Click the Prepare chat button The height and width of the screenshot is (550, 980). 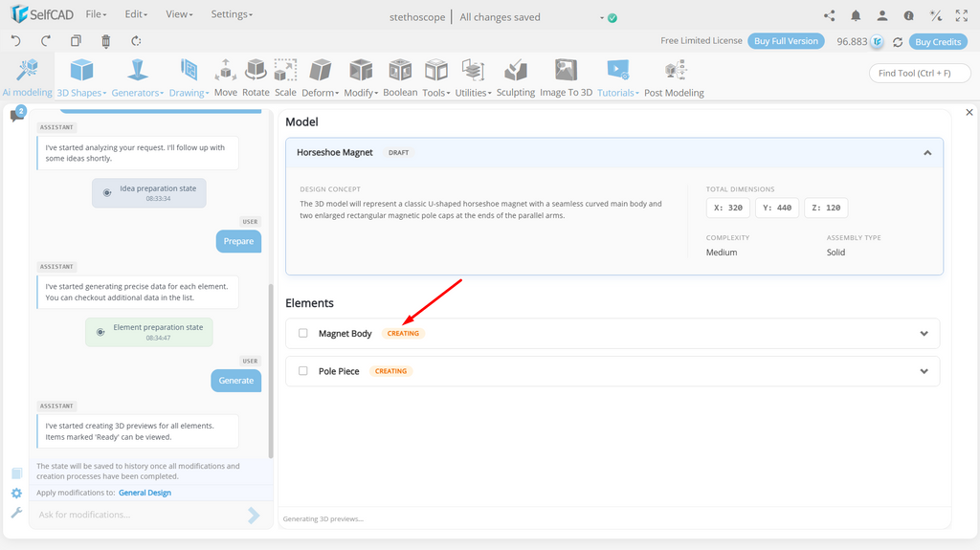point(238,241)
